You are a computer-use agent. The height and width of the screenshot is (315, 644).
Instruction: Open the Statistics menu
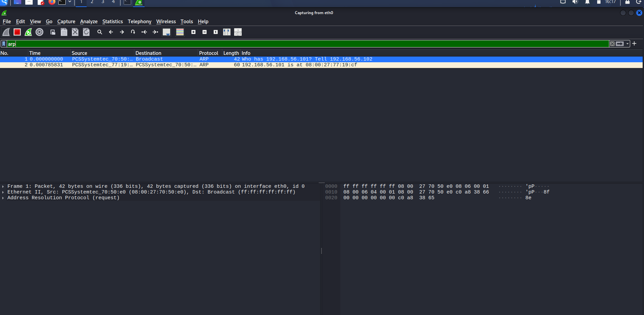tap(113, 22)
